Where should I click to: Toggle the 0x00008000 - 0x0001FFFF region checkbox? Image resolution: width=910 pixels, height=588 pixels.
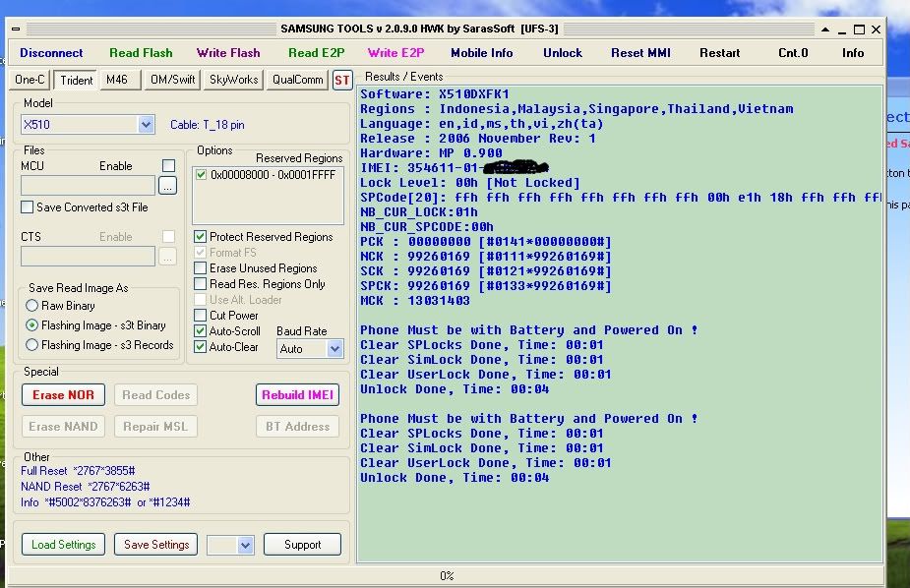click(x=201, y=175)
